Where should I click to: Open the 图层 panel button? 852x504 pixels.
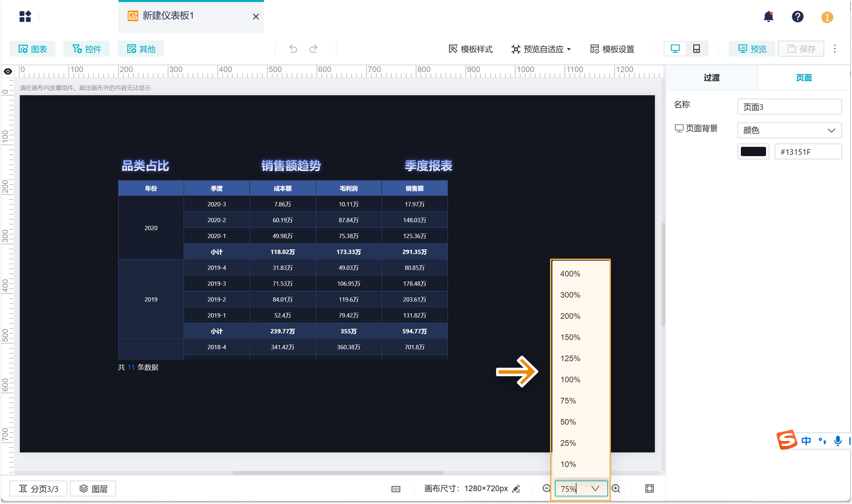[93, 488]
